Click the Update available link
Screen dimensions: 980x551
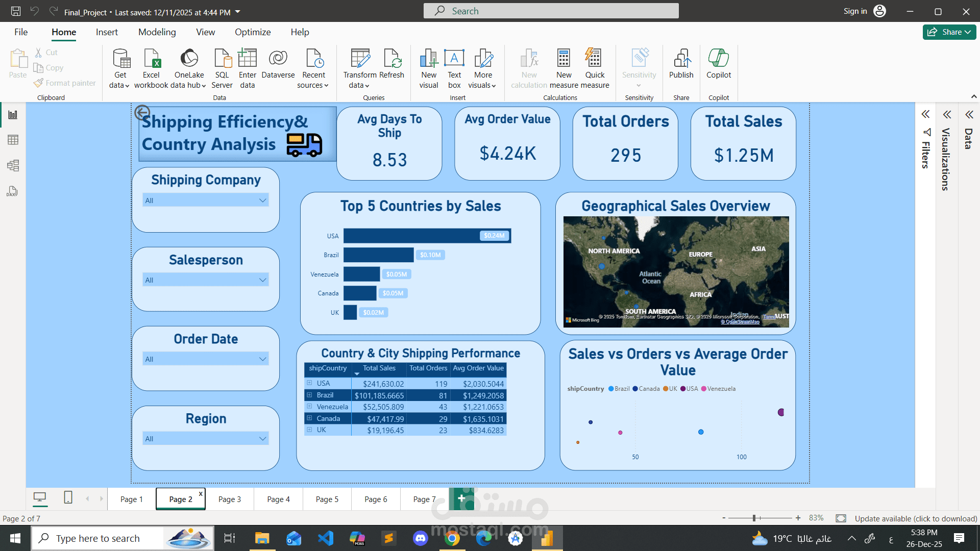(x=916, y=518)
